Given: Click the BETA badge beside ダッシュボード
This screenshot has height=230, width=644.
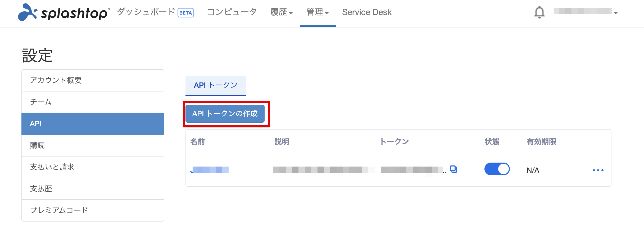Looking at the screenshot, I should 185,13.
